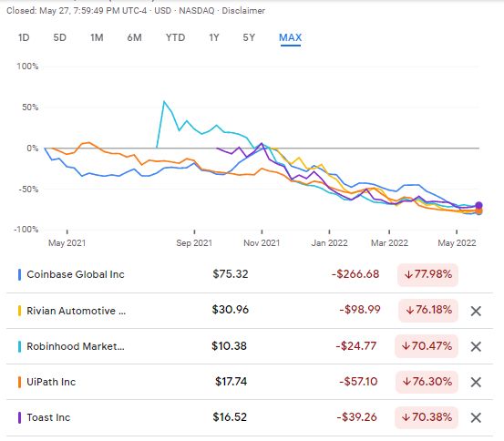The image size is (504, 441).
Task: Click Jan 2022 axis label
Action: [x=329, y=243]
